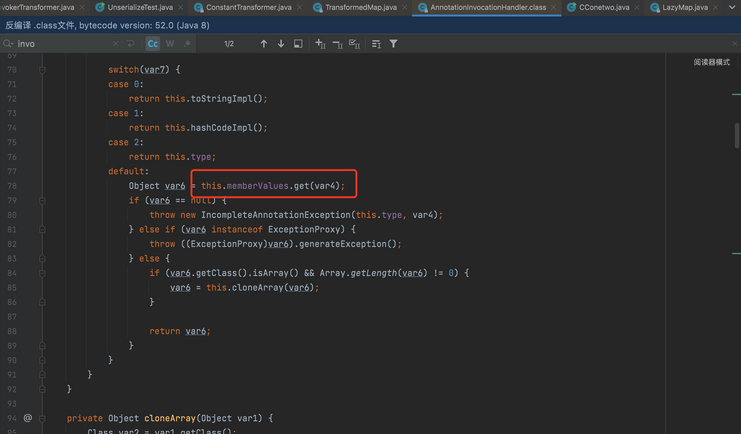Image resolution: width=741 pixels, height=434 pixels.
Task: Open search results in Find window icon
Action: tap(376, 43)
